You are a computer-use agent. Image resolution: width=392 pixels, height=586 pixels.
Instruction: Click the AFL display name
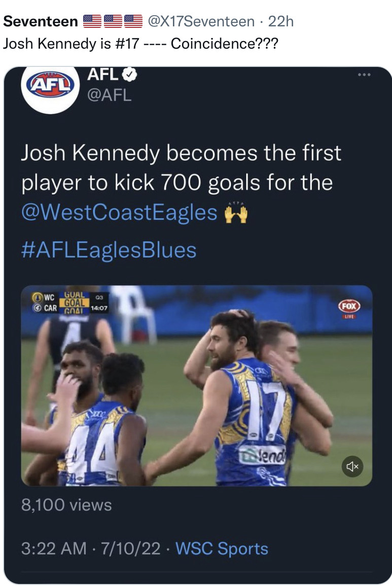pyautogui.click(x=103, y=75)
